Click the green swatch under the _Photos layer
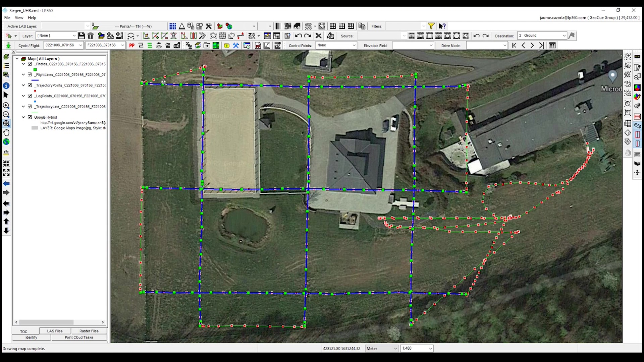 pos(35,69)
